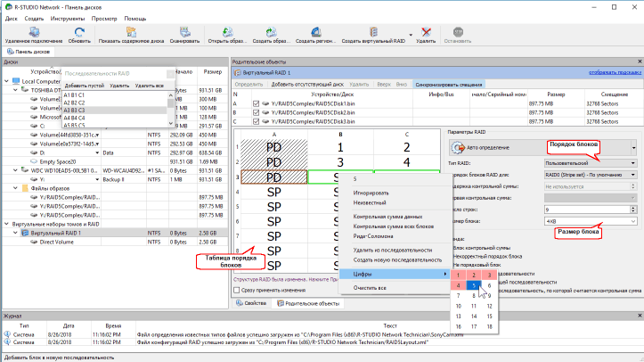Screen dimensions: 644x362
Task: Click the Virtual RAID 1 tree icon
Action: click(x=25, y=233)
